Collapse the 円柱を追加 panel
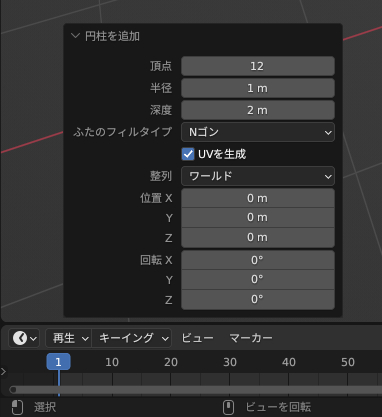Viewport: 382px width, 417px height. pos(76,36)
